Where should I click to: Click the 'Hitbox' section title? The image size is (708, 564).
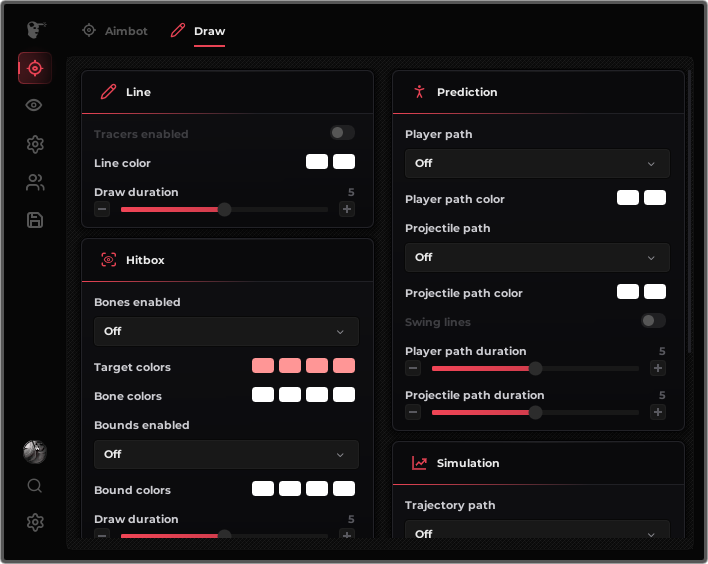145,260
